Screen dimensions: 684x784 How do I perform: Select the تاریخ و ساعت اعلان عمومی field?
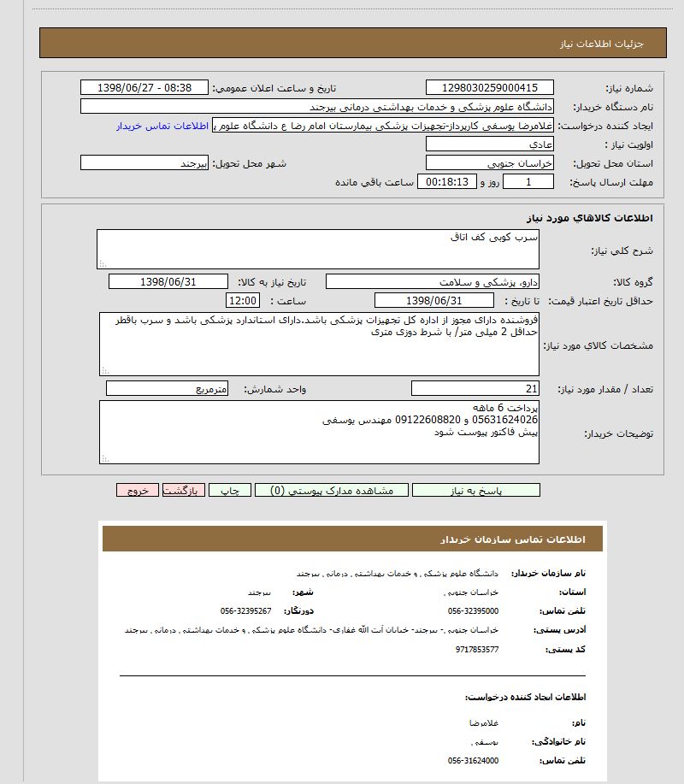point(144,87)
